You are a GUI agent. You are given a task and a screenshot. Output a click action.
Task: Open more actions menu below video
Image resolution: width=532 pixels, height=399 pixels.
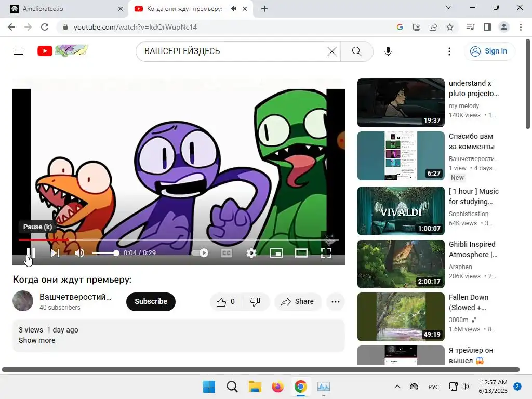pyautogui.click(x=336, y=302)
